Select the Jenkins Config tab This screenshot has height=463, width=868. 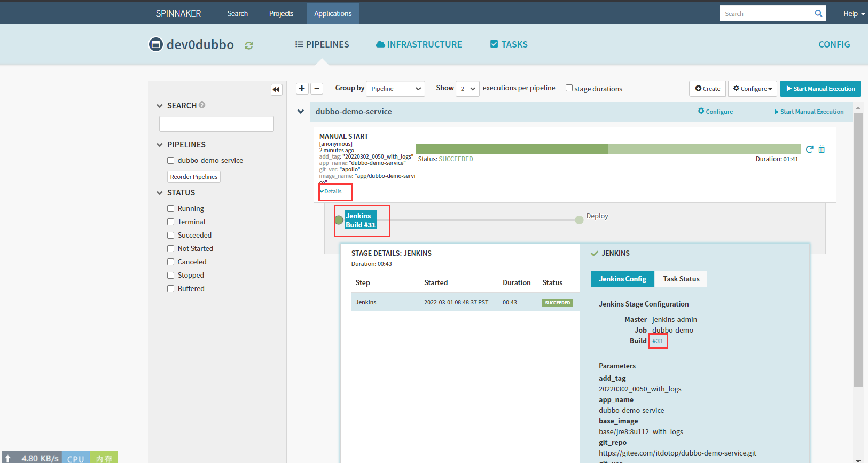pyautogui.click(x=622, y=279)
